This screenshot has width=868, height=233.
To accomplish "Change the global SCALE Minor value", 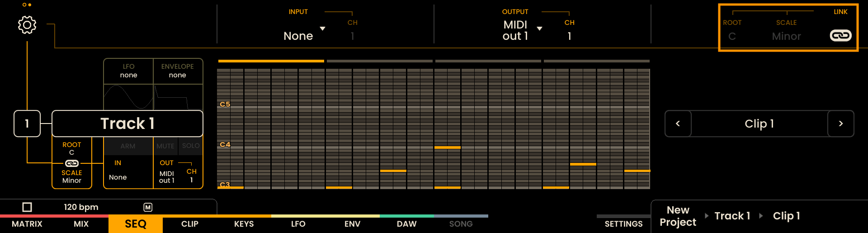I will (786, 36).
